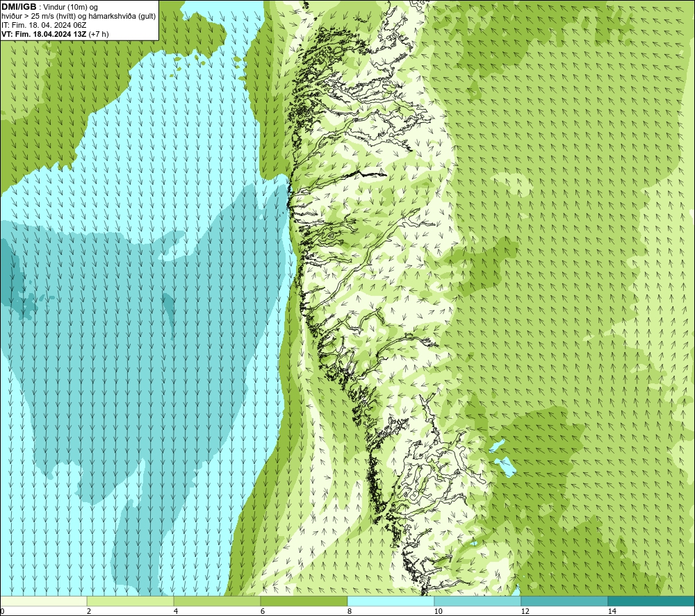Click the '4' legend scale label
The width and height of the screenshot is (695, 616).
[x=176, y=612]
